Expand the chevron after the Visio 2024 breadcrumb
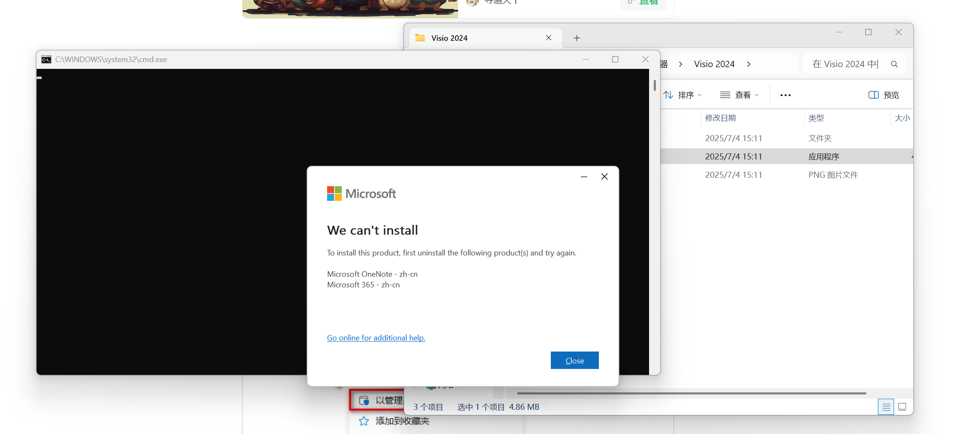 [x=749, y=64]
